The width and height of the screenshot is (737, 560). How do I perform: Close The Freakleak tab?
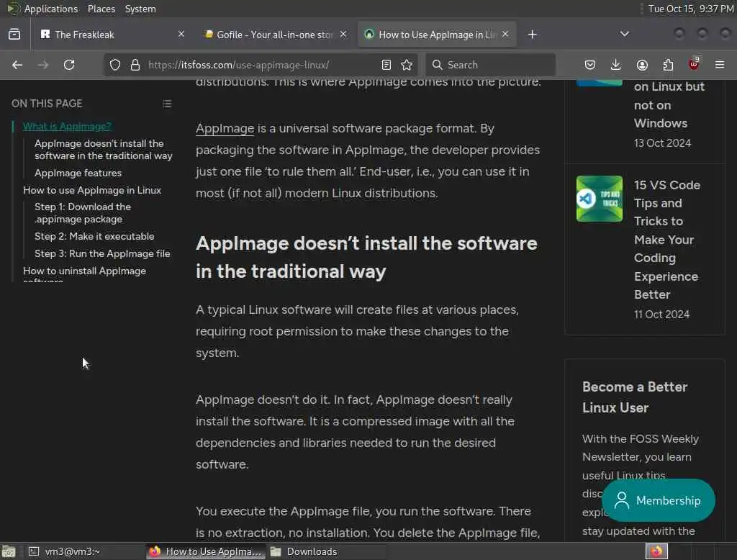(181, 34)
